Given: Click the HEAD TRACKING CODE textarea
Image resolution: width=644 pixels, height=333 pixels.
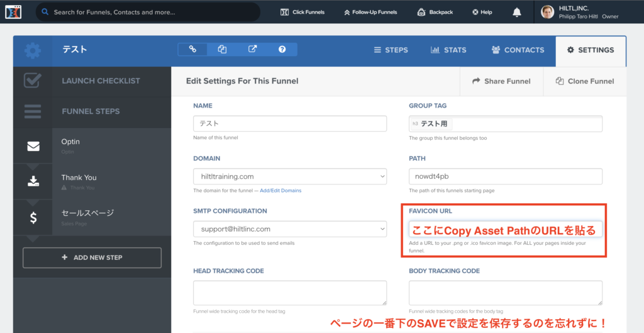Looking at the screenshot, I should point(290,293).
